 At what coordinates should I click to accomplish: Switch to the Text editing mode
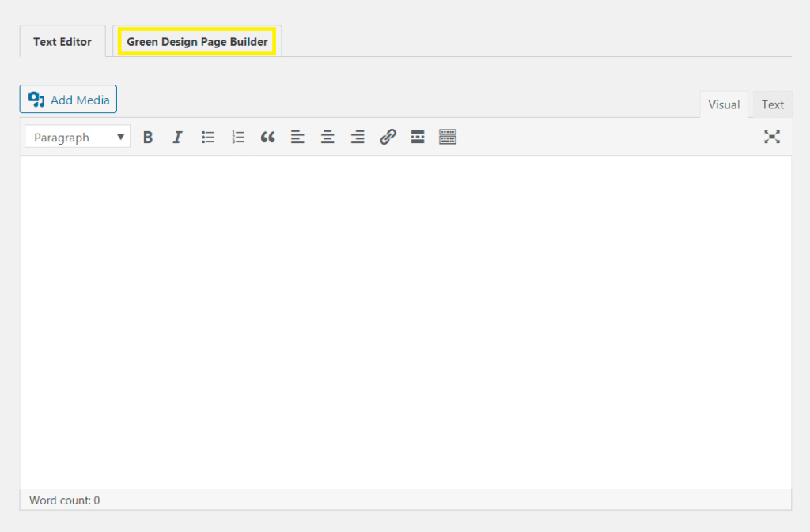pyautogui.click(x=772, y=104)
